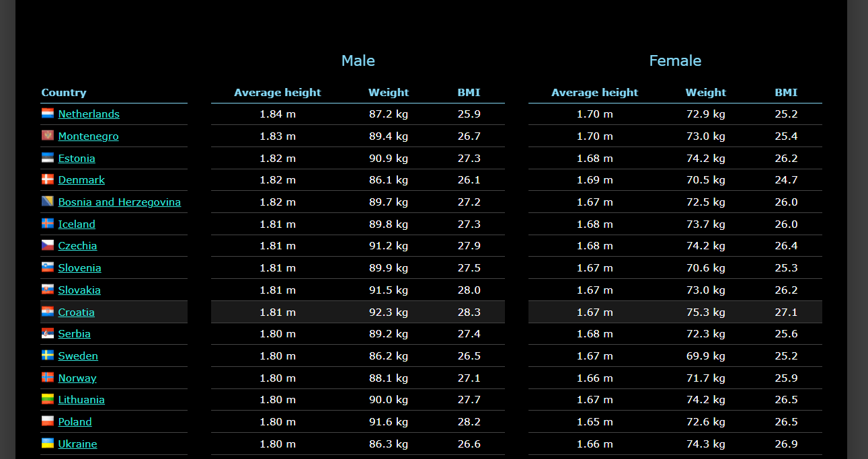Open the Slovakia country link
The image size is (868, 459).
coord(79,290)
